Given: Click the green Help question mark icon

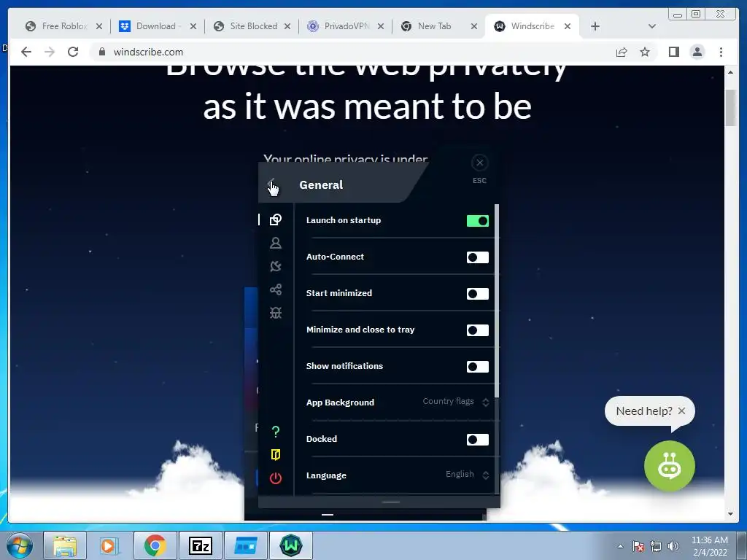Looking at the screenshot, I should pyautogui.click(x=275, y=432).
